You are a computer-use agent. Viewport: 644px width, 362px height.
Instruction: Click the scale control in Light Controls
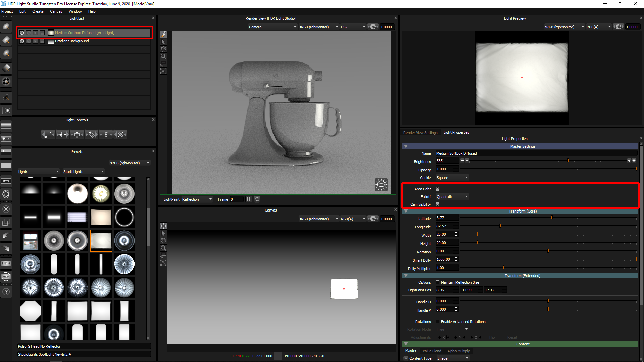coord(48,135)
